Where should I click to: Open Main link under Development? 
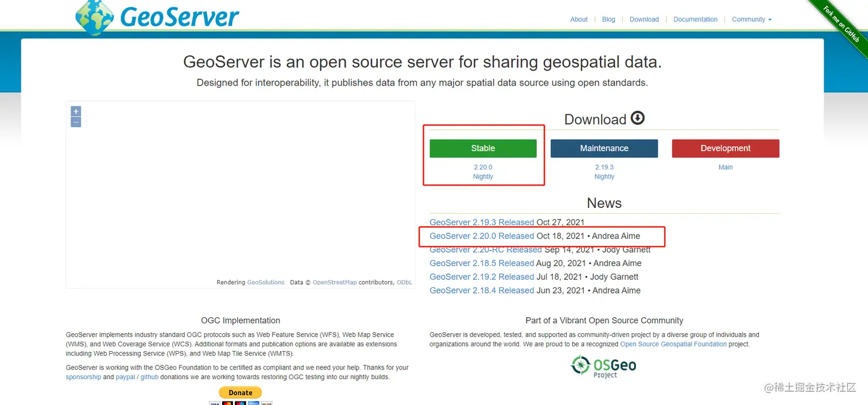click(x=726, y=167)
